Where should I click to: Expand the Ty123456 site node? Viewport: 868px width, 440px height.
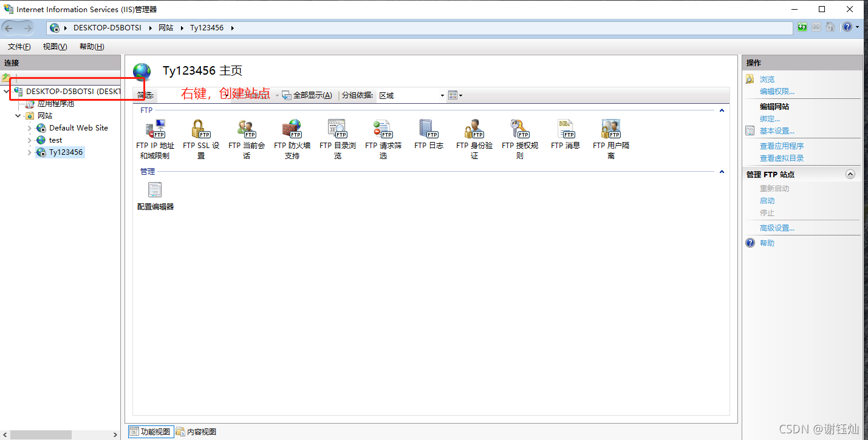coord(30,152)
